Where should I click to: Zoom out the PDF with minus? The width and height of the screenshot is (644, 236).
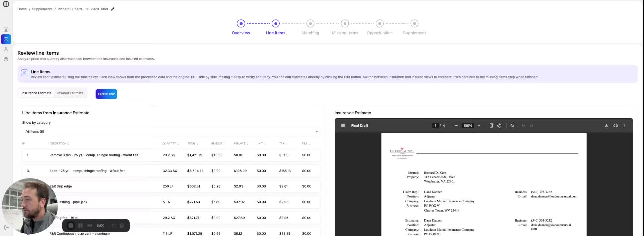(456, 126)
